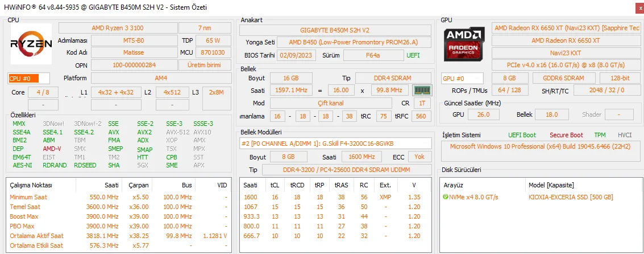Select the Boost Max row
The image size is (644, 254).
(119, 216)
